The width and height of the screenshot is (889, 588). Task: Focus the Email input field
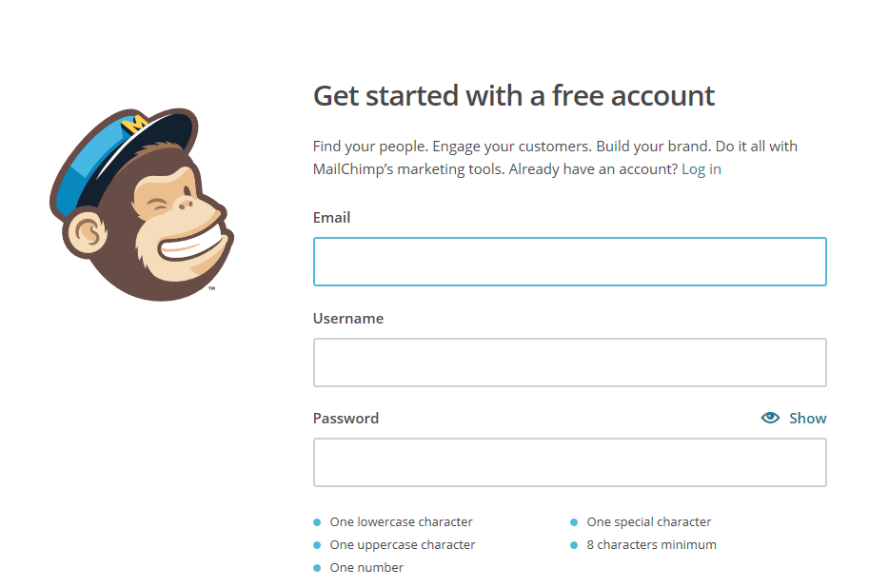click(x=569, y=262)
